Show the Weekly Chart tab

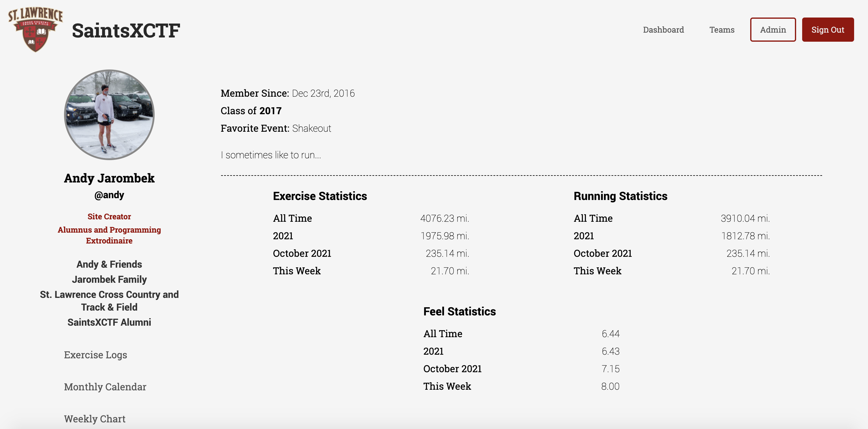(x=94, y=418)
